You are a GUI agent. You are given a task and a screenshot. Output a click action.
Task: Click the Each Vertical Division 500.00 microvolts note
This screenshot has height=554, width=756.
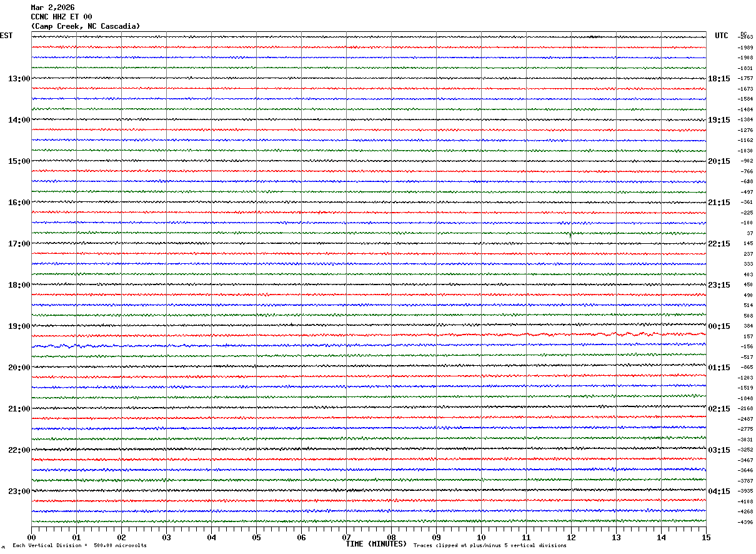click(x=79, y=546)
